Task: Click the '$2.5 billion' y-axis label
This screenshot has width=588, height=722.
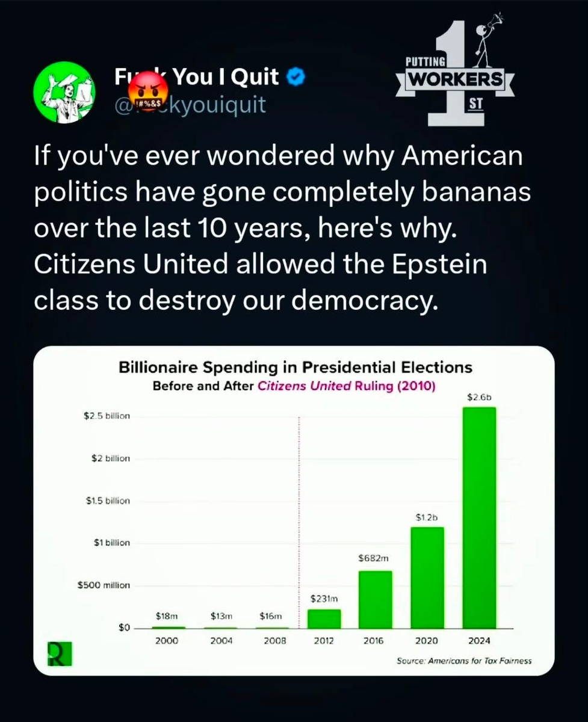Action: 107,416
